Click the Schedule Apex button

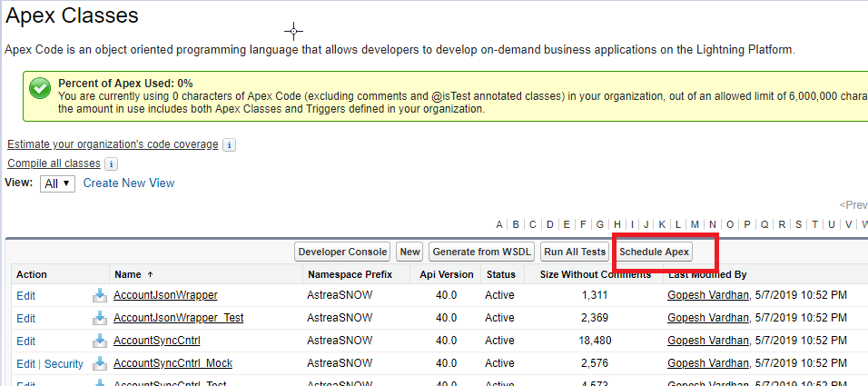654,252
